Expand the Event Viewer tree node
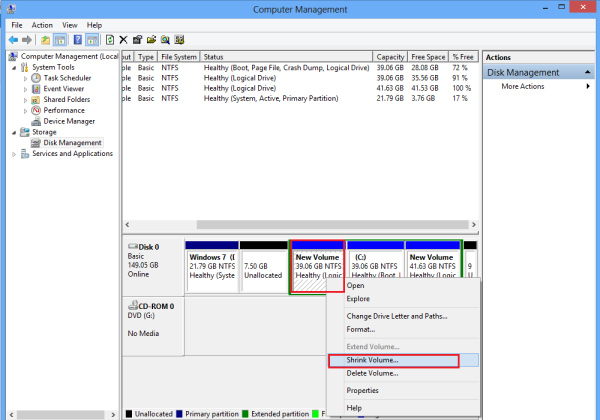Screen dimensions: 600x420 26,88
